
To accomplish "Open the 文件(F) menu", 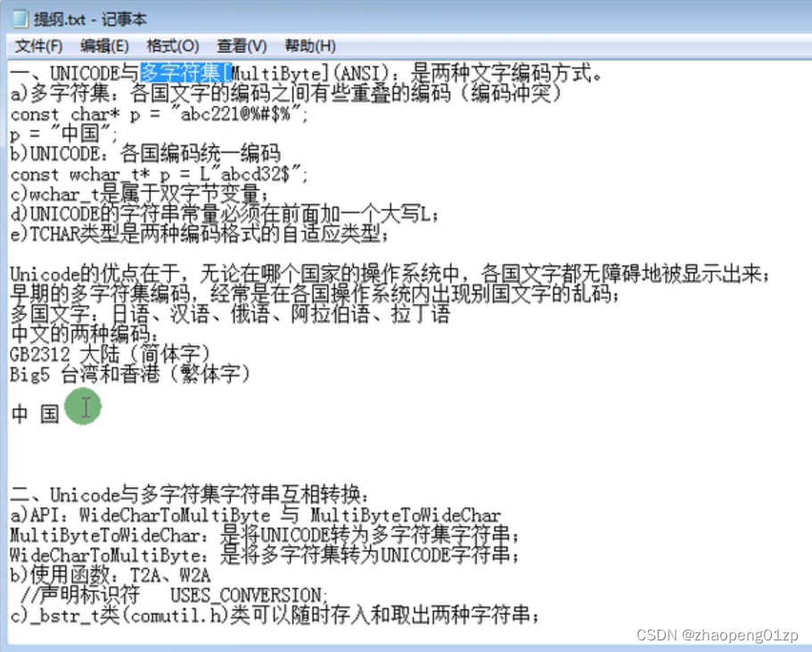I will 39,46.
